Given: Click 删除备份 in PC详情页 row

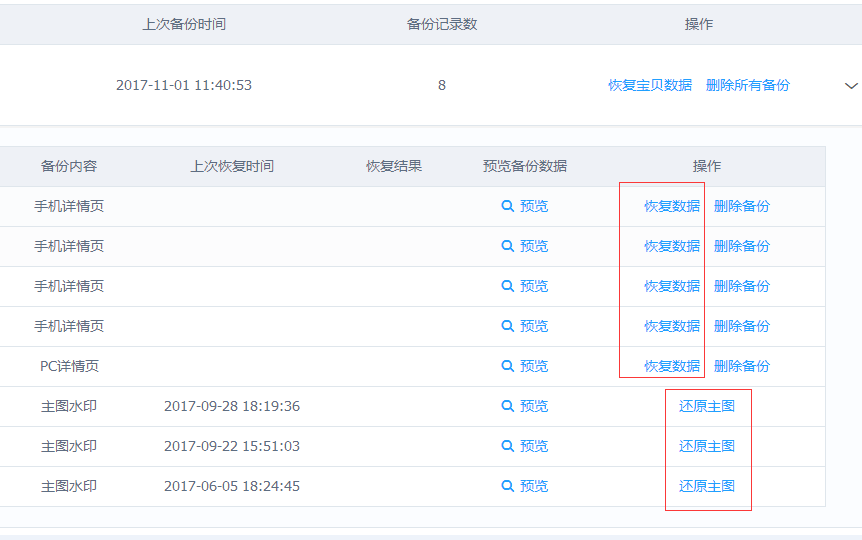Looking at the screenshot, I should (x=742, y=366).
